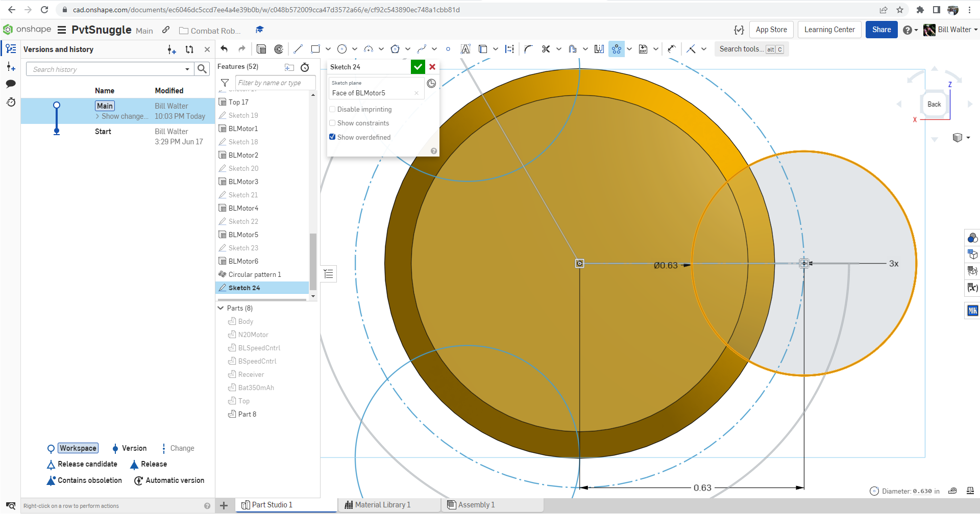Select the Mirror sketch tool
The height and width of the screenshot is (514, 980).
(599, 49)
